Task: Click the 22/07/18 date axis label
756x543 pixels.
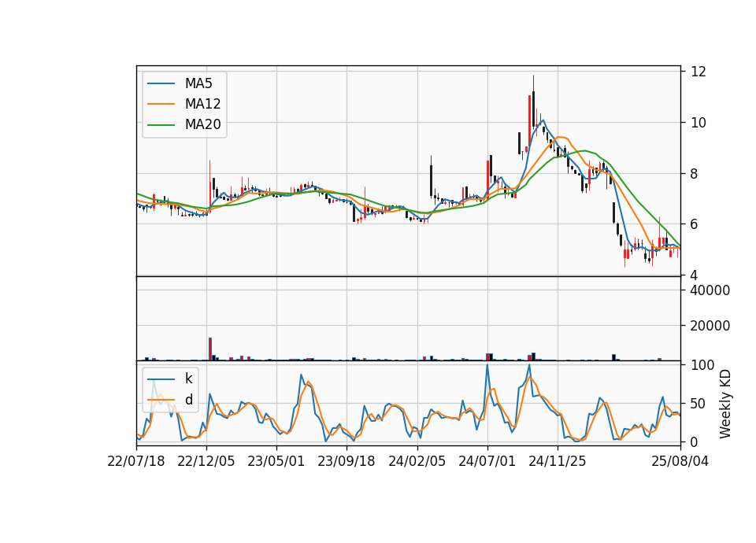Action: [x=136, y=462]
